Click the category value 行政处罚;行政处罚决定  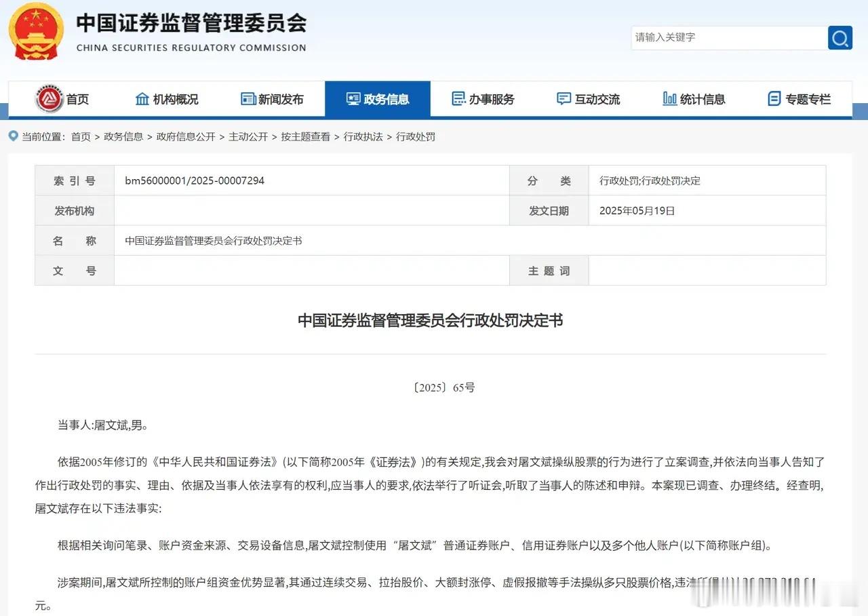click(x=650, y=180)
